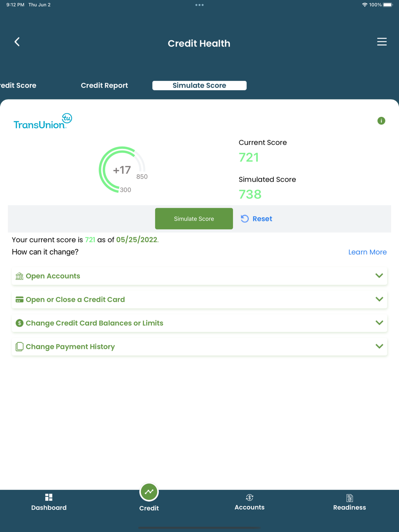
Task: Tap the +17 score gauge
Action: point(122,170)
